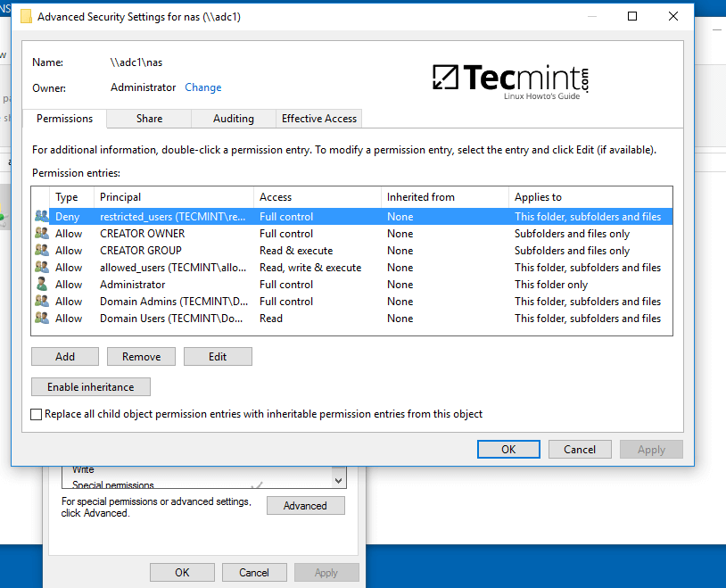Click the group icon beside restricted_users Deny entry
Image resolution: width=726 pixels, height=588 pixels.
(42, 216)
